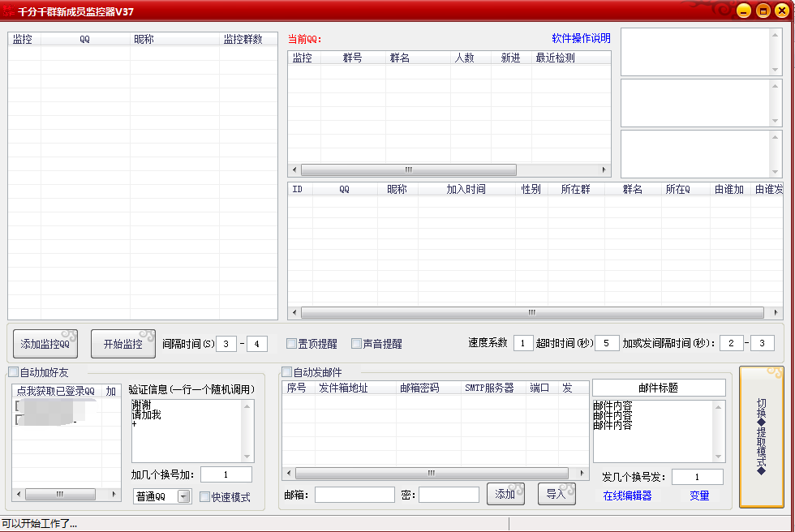Viewport: 795px width, 532px height.
Task: Check the second logged-in QQ row checkbox
Action: [x=18, y=419]
